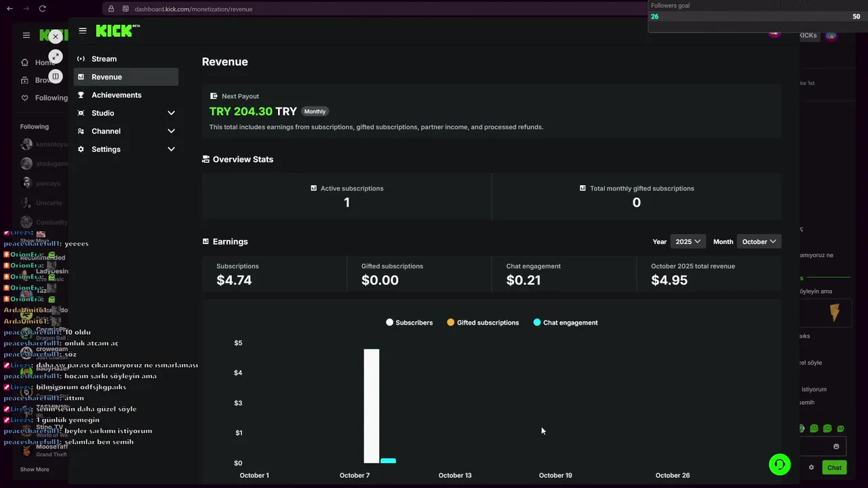Click the lightning bolt emote in chat

[835, 312]
